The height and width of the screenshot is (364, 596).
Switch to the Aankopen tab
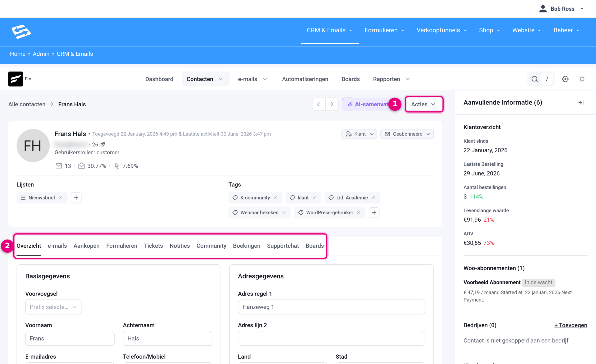tap(86, 246)
